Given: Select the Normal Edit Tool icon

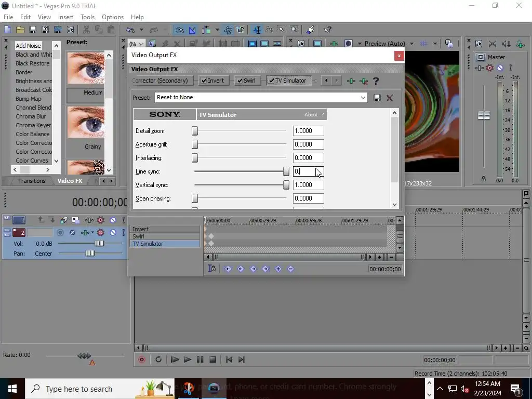Looking at the screenshot, I should 257,30.
